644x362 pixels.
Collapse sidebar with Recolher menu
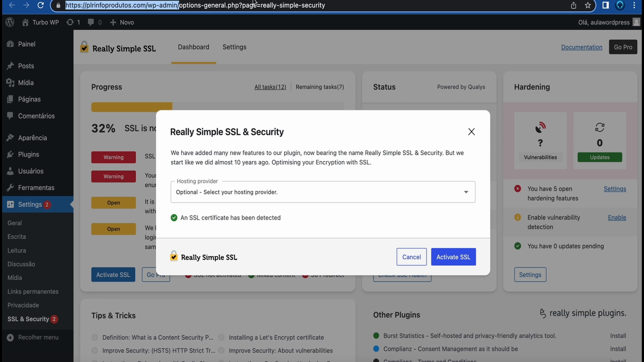coord(33,337)
